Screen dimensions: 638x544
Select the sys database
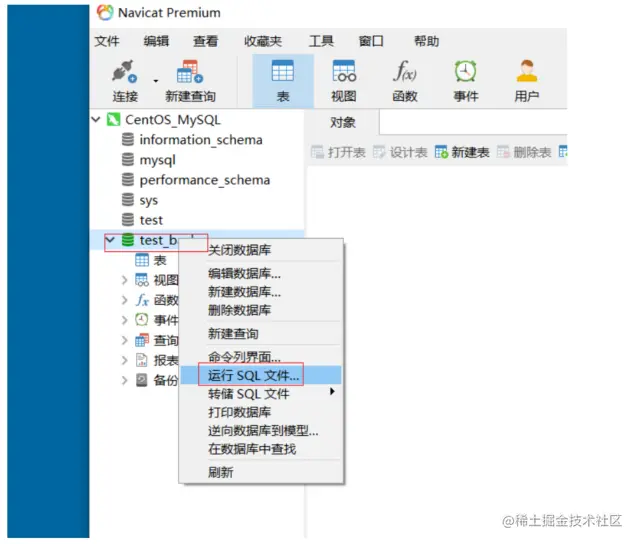pos(149,200)
